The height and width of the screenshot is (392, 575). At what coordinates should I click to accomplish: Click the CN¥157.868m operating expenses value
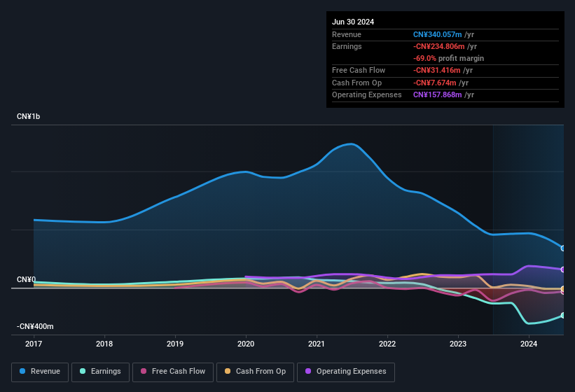(438, 95)
